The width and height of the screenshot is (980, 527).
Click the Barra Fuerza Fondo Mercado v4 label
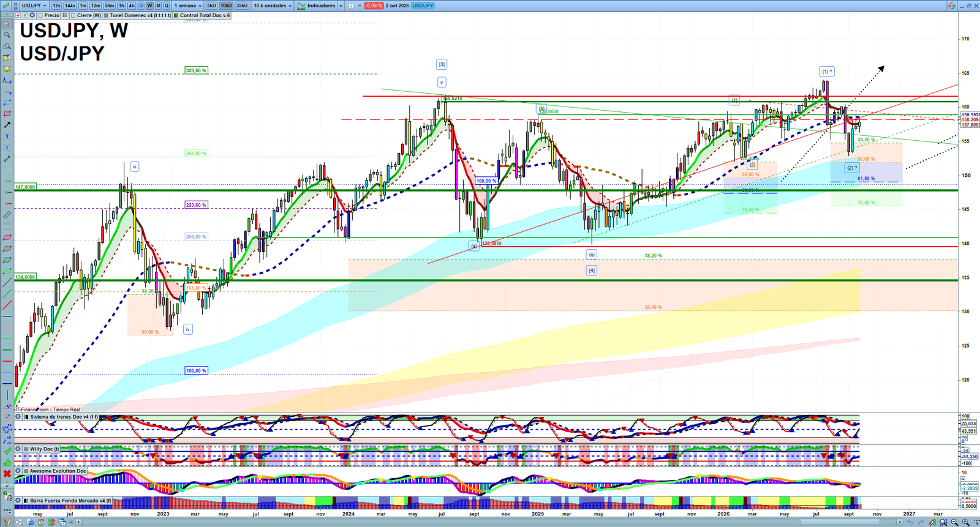(x=70, y=501)
